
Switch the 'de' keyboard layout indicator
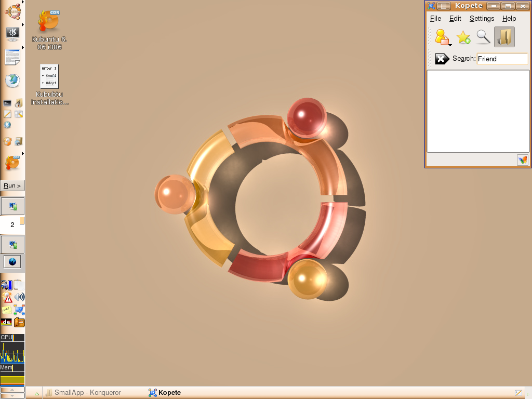tap(6, 322)
